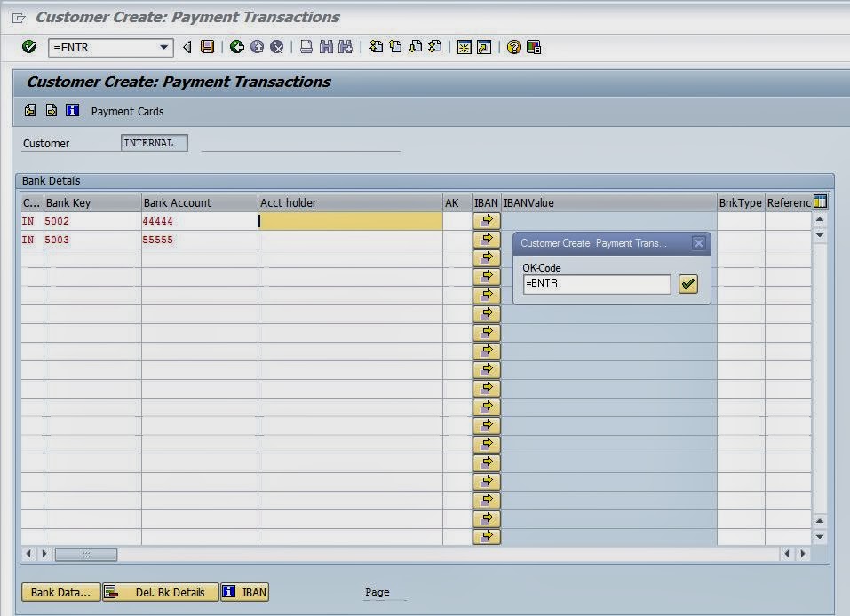850x616 pixels.
Task: Click the red Cancel icon in toolbar
Action: (x=277, y=47)
